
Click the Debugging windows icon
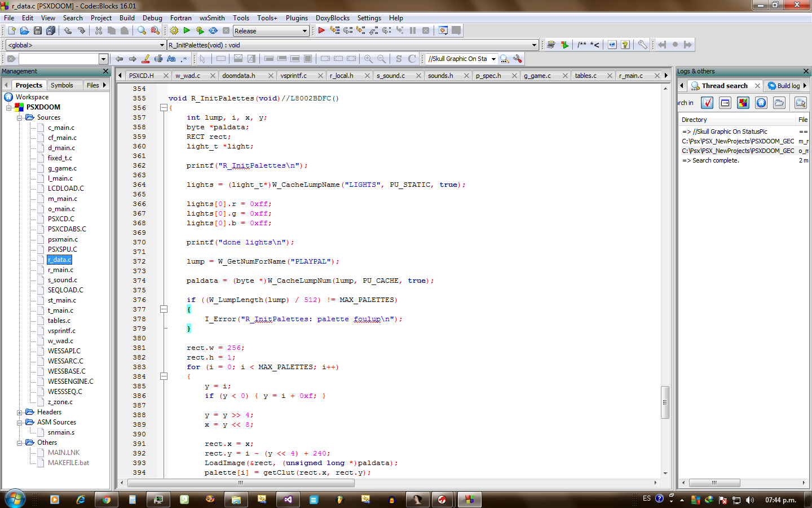pyautogui.click(x=443, y=30)
